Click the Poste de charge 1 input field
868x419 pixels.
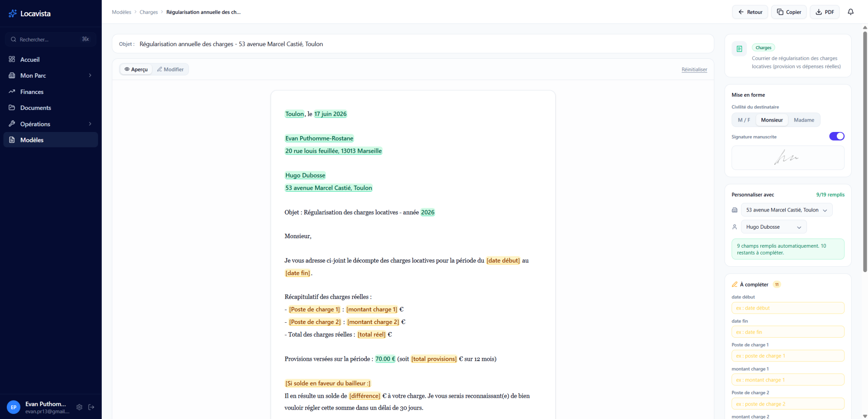tap(788, 356)
